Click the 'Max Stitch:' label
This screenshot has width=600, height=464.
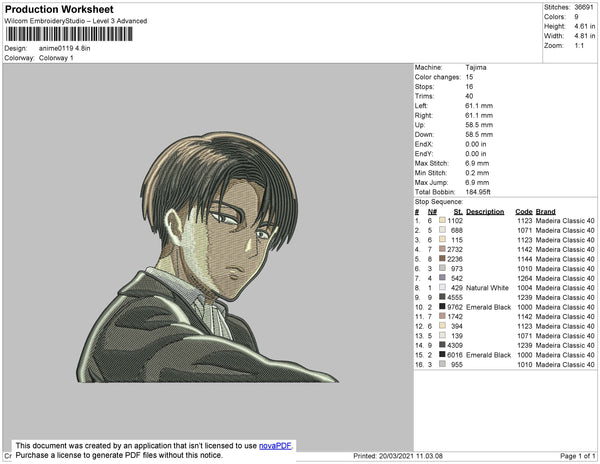pos(432,163)
